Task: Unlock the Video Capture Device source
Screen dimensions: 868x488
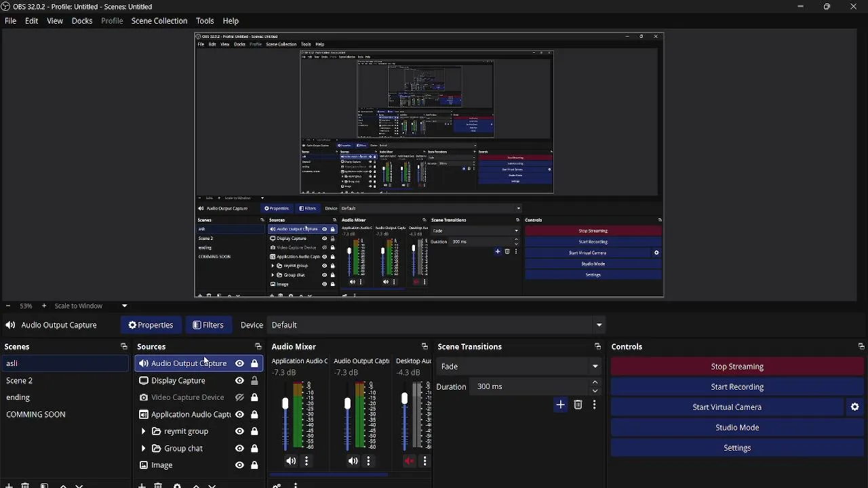Action: pyautogui.click(x=254, y=397)
